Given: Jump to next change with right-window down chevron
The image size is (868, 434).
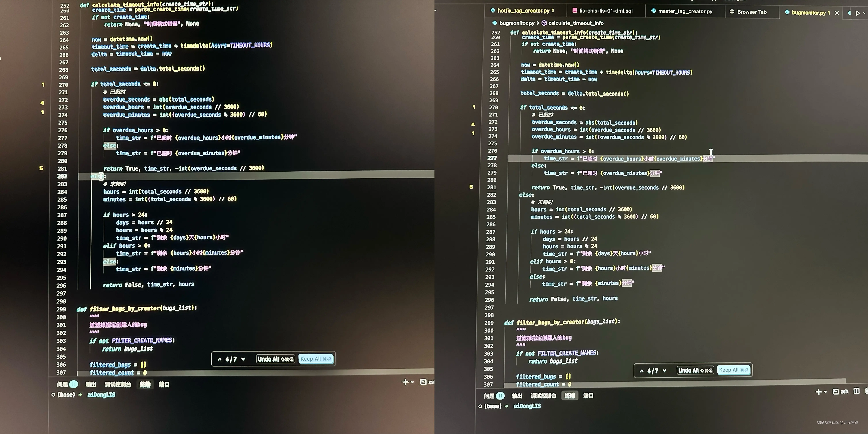Looking at the screenshot, I should (x=665, y=371).
